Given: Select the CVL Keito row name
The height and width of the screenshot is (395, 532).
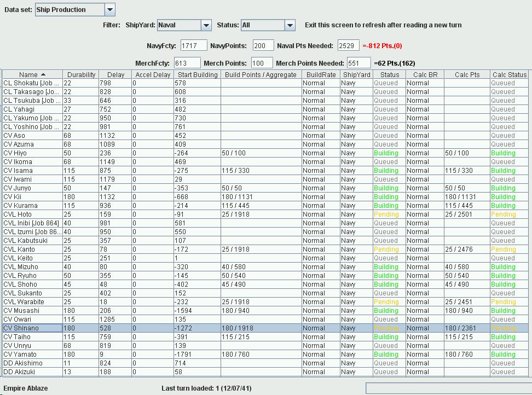Looking at the screenshot, I should coord(33,258).
